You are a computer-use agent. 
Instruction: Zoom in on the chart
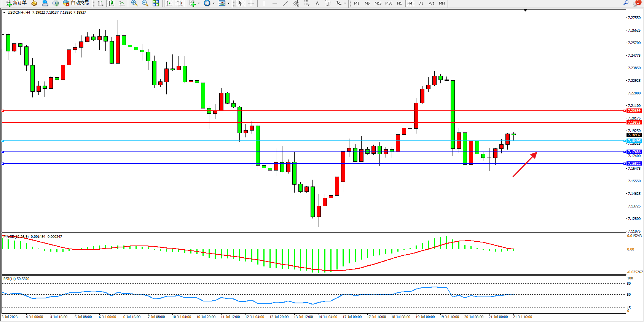[134, 3]
